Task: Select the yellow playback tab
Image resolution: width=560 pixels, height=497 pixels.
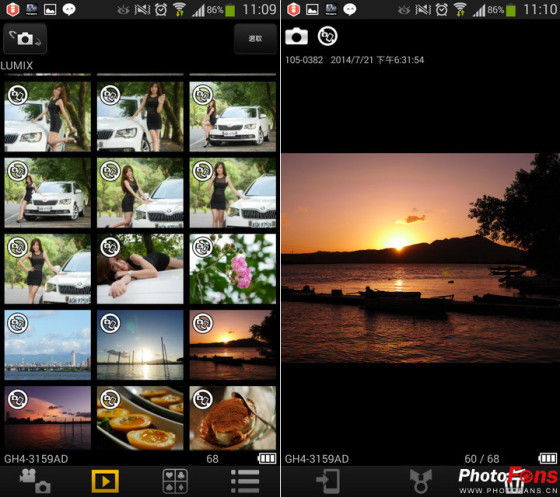Action: coord(105,481)
